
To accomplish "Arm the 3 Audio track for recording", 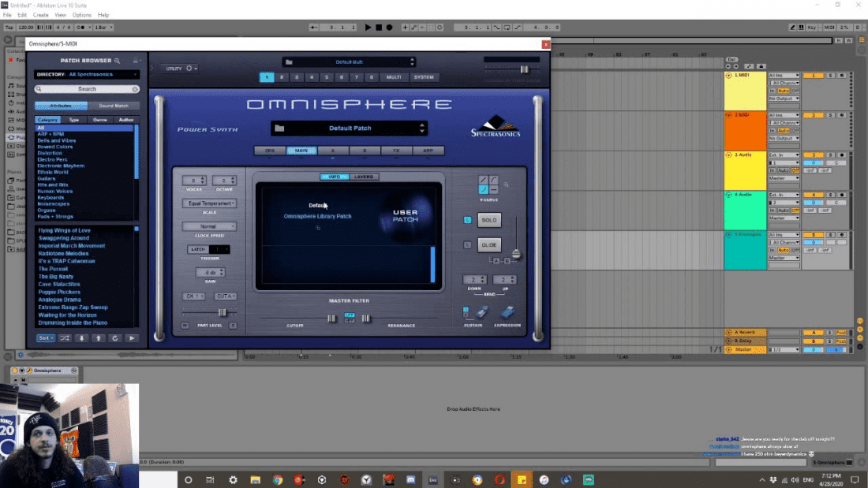I will tap(842, 155).
